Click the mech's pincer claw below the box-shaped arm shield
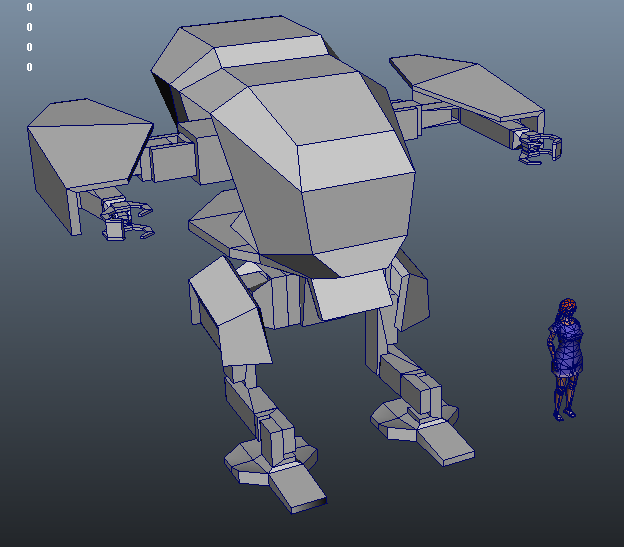 127,221
